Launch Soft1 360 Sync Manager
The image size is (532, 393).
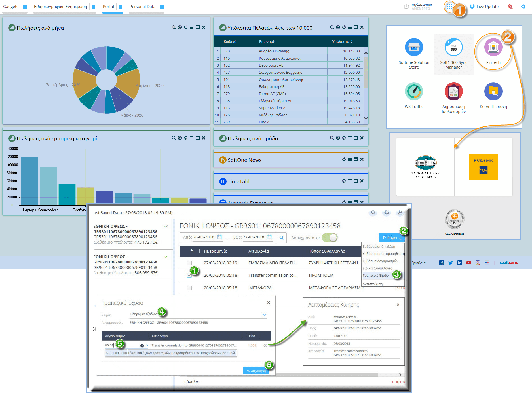point(453,47)
